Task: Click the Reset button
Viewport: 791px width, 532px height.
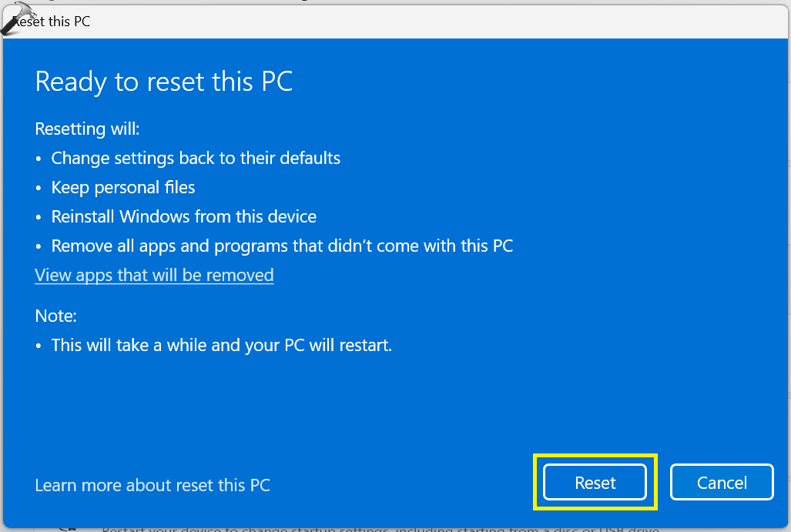Action: [595, 483]
